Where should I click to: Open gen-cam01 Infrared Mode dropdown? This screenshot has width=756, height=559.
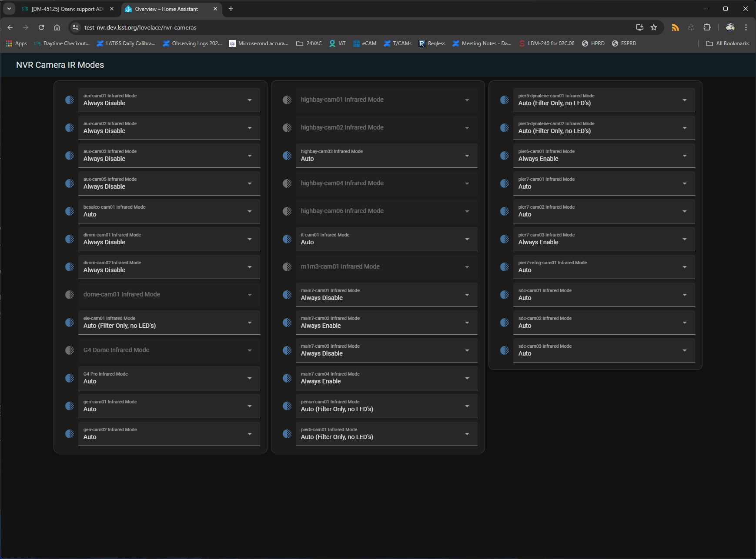tap(169, 406)
